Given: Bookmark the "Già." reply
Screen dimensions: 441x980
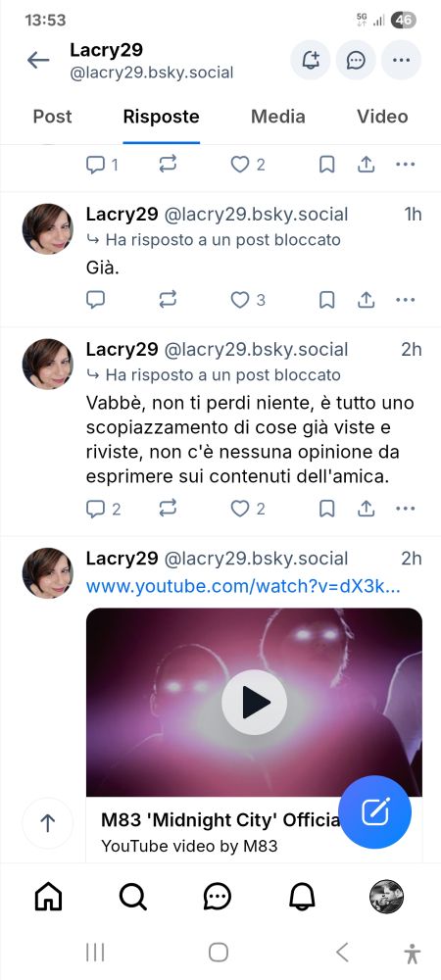Looking at the screenshot, I should click(326, 300).
